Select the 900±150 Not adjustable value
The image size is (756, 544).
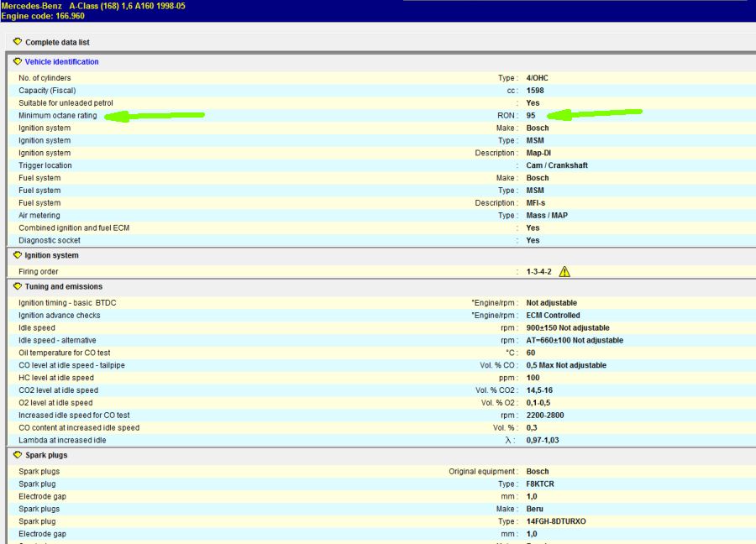point(568,328)
